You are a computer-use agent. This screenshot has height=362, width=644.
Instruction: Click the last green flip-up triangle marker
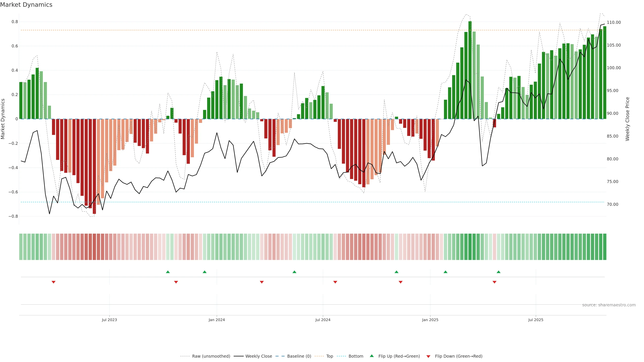coord(498,272)
